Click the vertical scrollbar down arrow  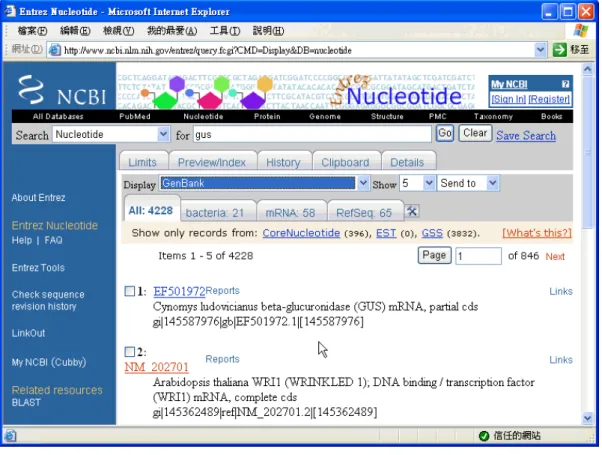click(588, 418)
